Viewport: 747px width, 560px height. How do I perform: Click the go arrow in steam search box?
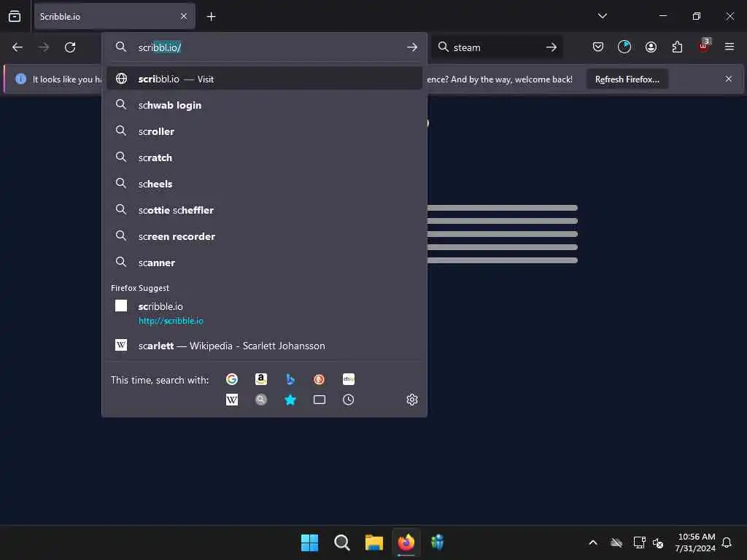point(551,47)
